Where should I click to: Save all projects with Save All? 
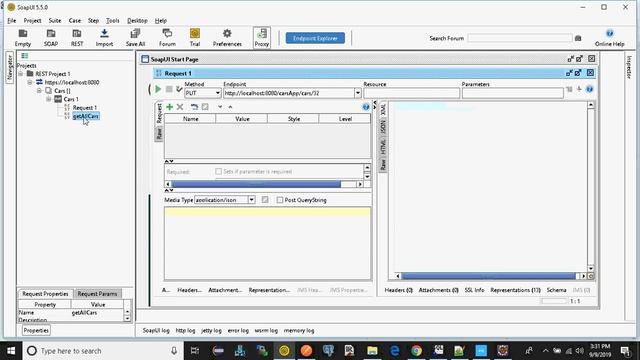click(x=135, y=38)
